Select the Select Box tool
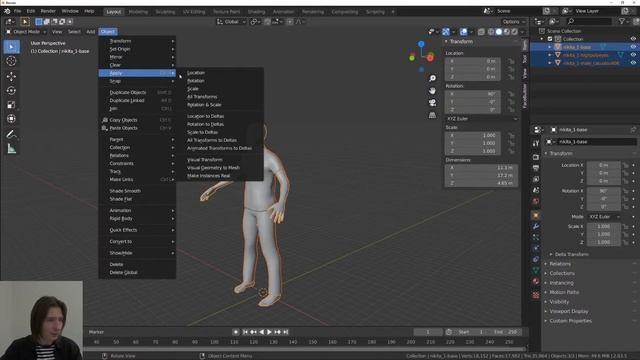 [11, 47]
